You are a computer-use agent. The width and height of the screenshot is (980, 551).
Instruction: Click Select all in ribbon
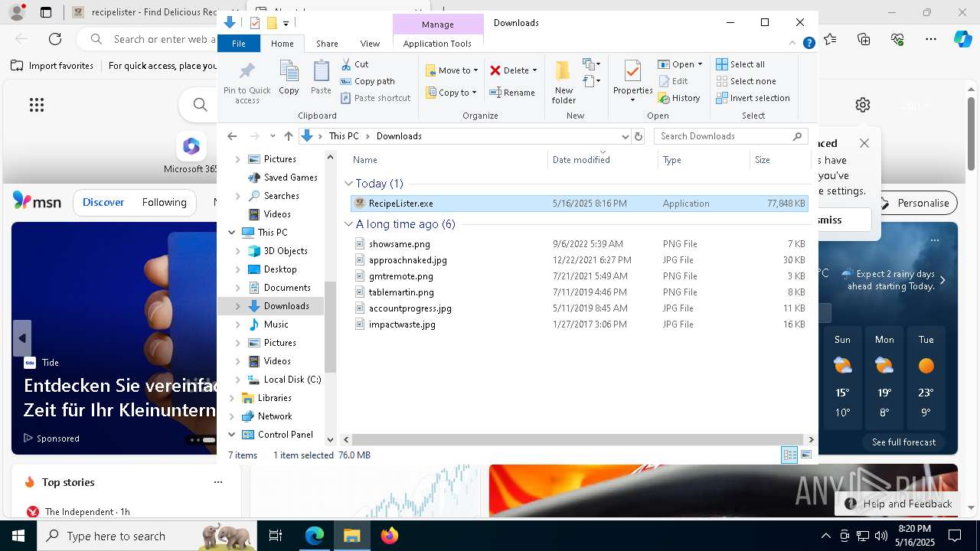740,64
